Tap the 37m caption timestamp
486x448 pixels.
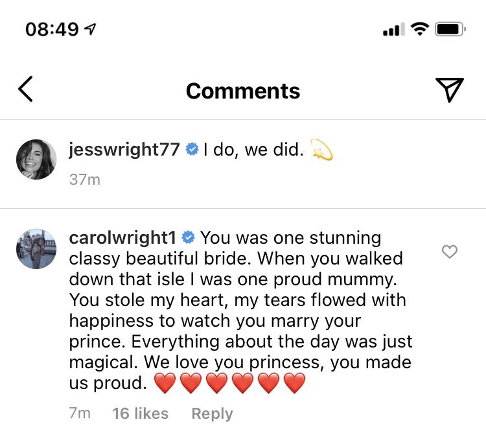(x=85, y=180)
